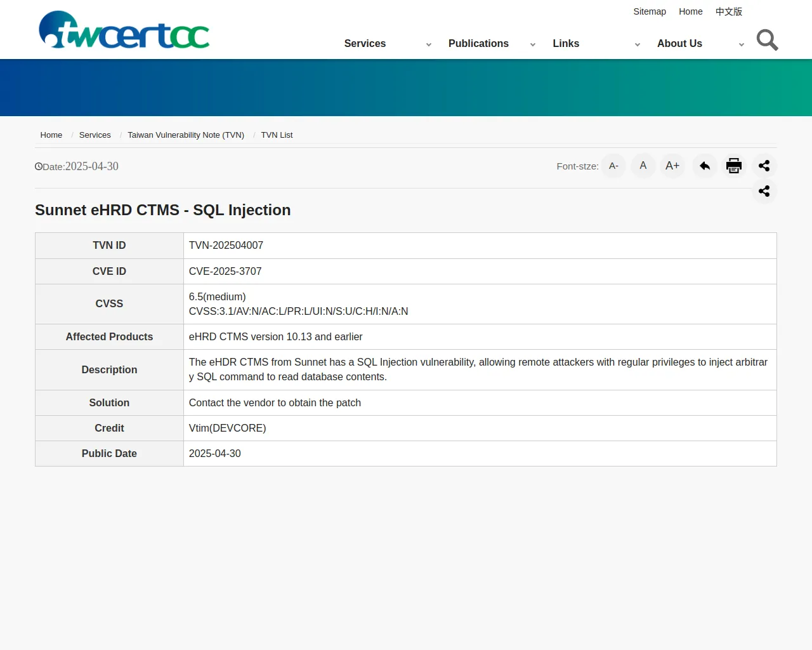Viewport: 812px width, 650px height.
Task: Expand the Services menu chevron
Action: pyautogui.click(x=429, y=44)
